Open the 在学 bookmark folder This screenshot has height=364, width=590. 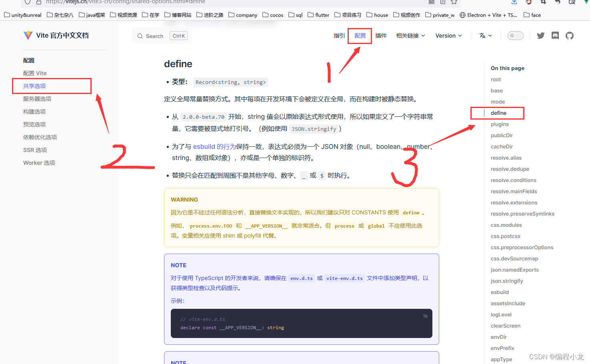click(151, 15)
